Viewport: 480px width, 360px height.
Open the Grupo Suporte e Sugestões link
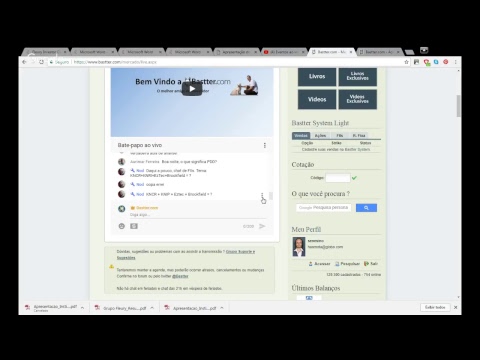click(x=186, y=255)
